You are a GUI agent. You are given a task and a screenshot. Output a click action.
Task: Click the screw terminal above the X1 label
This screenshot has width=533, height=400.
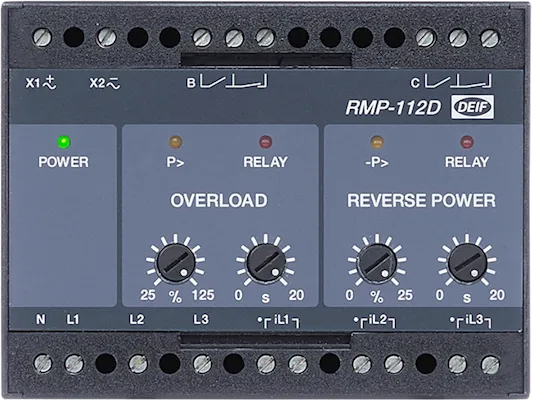click(42, 37)
